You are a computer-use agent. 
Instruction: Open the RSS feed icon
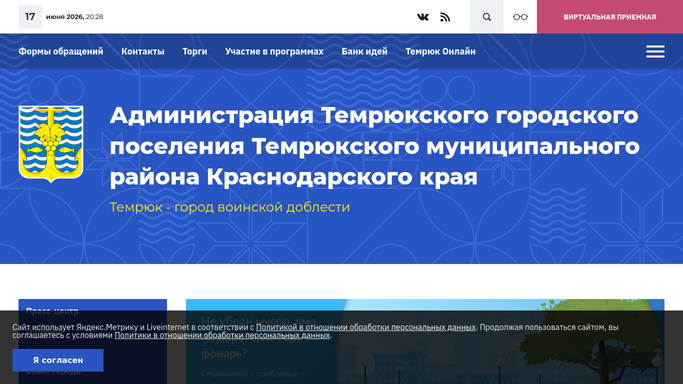[x=445, y=17]
